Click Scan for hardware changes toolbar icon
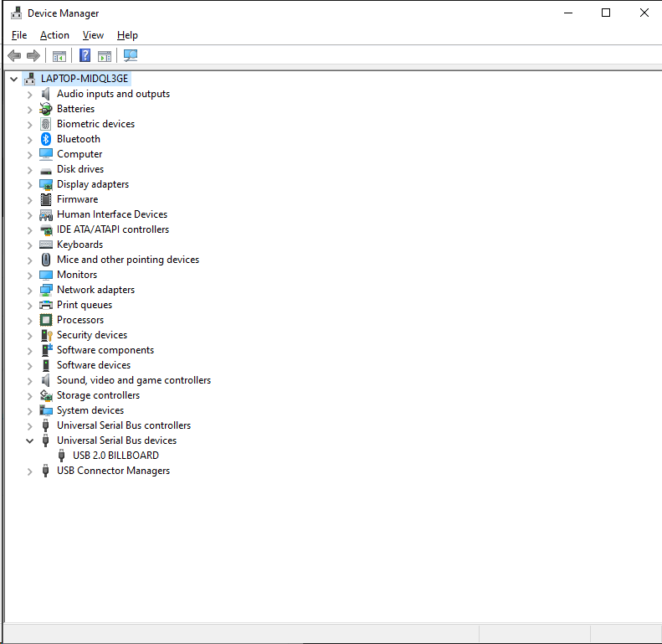The image size is (662, 644). pyautogui.click(x=131, y=56)
